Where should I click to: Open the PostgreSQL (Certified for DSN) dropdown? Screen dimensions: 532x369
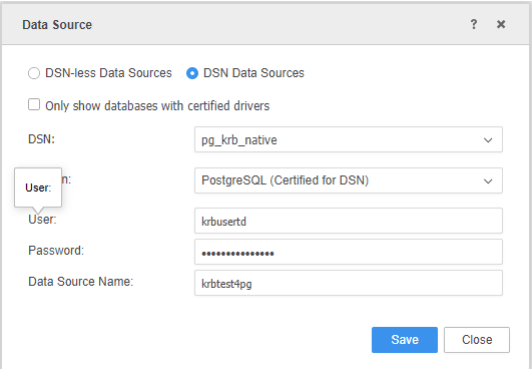[348, 180]
